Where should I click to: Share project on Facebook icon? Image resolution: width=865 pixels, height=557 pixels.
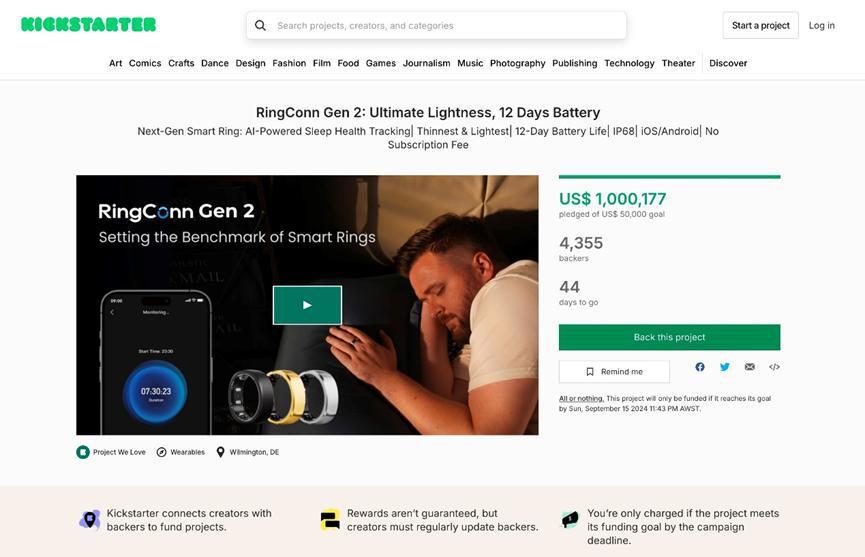coord(700,367)
